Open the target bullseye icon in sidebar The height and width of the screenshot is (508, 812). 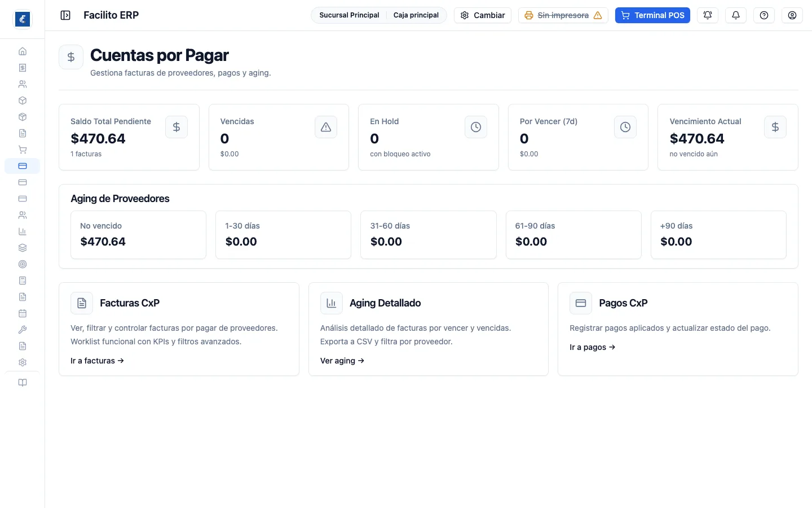coord(23,264)
